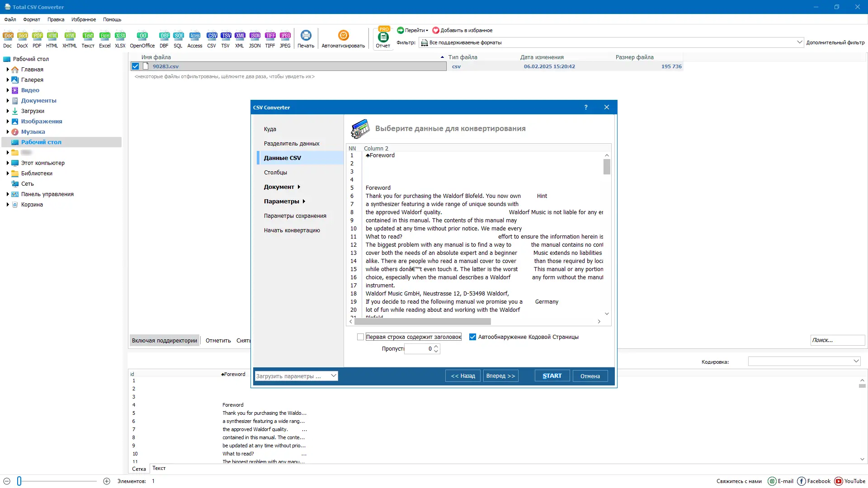Expand the Этот компьютер tree node
The image size is (868, 488).
8,163
